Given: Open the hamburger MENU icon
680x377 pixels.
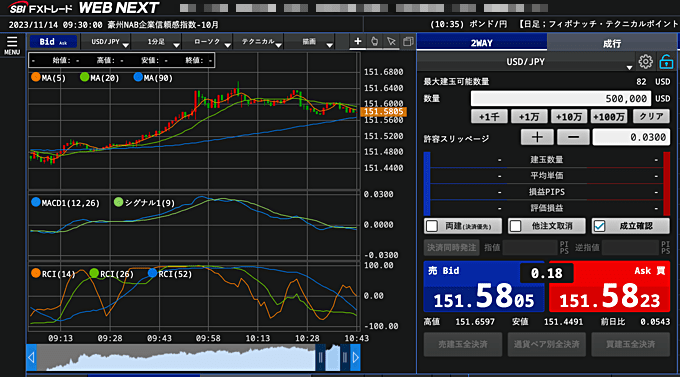Looking at the screenshot, I should (12, 46).
